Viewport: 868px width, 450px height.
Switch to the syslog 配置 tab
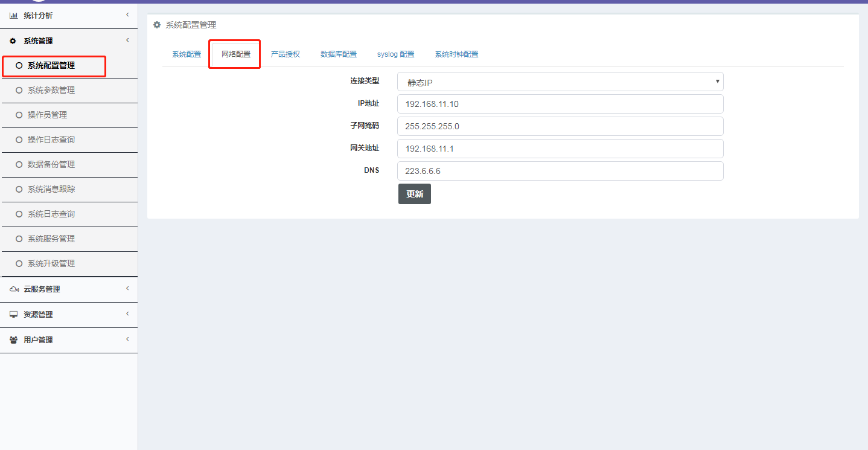click(x=395, y=54)
